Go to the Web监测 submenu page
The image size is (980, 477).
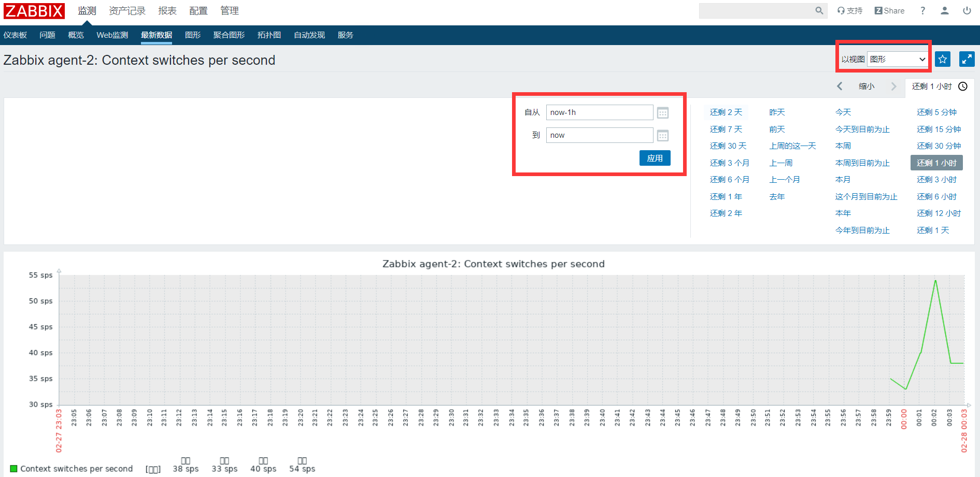point(112,35)
